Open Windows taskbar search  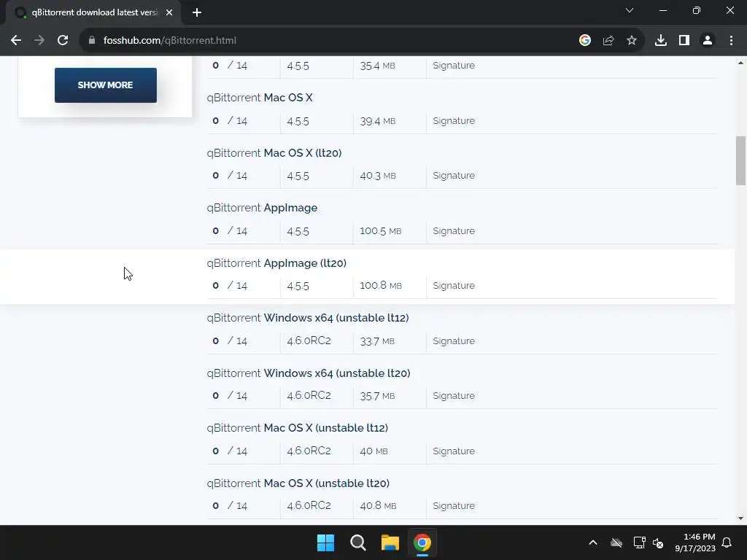[357, 542]
